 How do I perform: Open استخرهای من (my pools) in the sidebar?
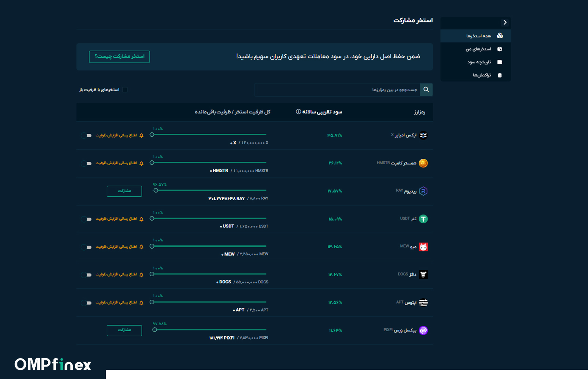tap(476, 49)
